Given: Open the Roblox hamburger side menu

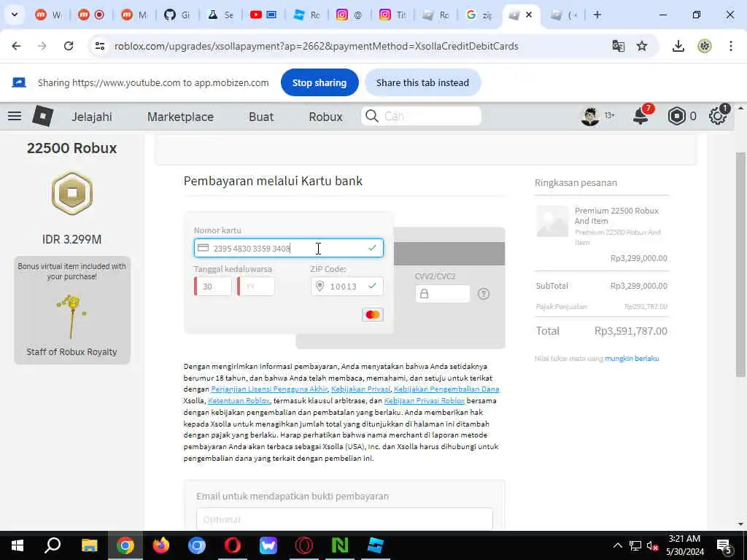Looking at the screenshot, I should pos(15,116).
